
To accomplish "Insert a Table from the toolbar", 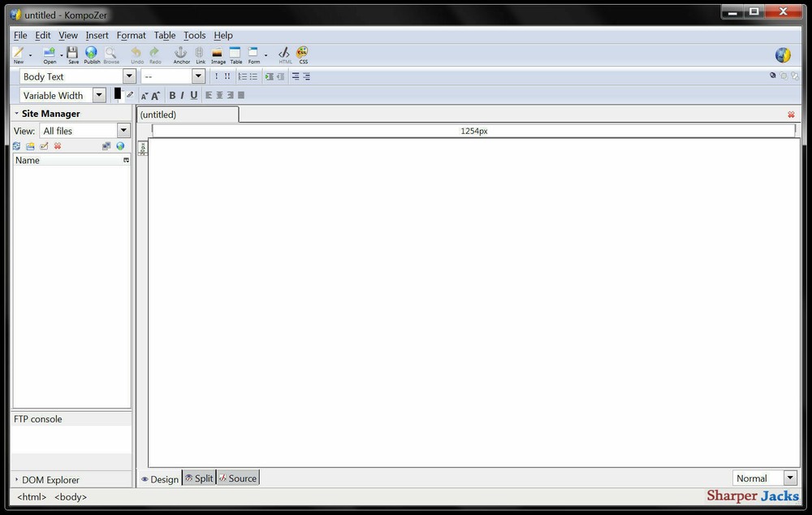I will pos(235,54).
